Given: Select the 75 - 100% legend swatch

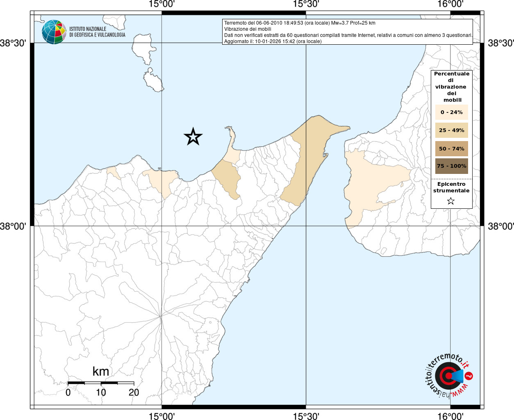Looking at the screenshot, I should (x=451, y=166).
